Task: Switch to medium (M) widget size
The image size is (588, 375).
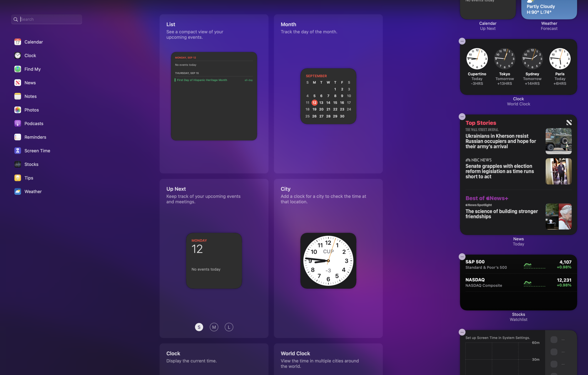Action: [x=214, y=327]
